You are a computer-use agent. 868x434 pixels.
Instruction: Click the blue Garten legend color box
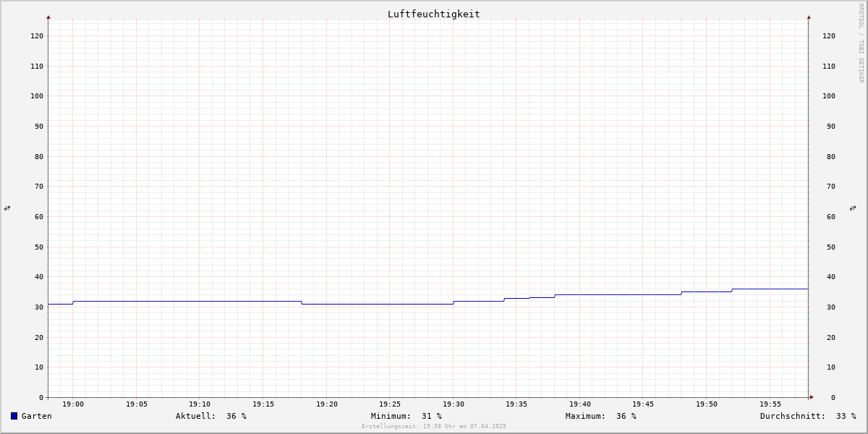pos(14,416)
